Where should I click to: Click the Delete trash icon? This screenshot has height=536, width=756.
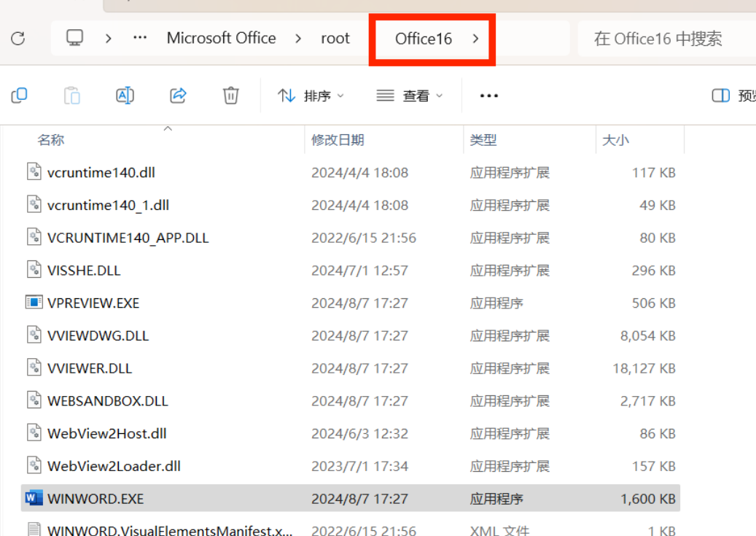(x=231, y=96)
